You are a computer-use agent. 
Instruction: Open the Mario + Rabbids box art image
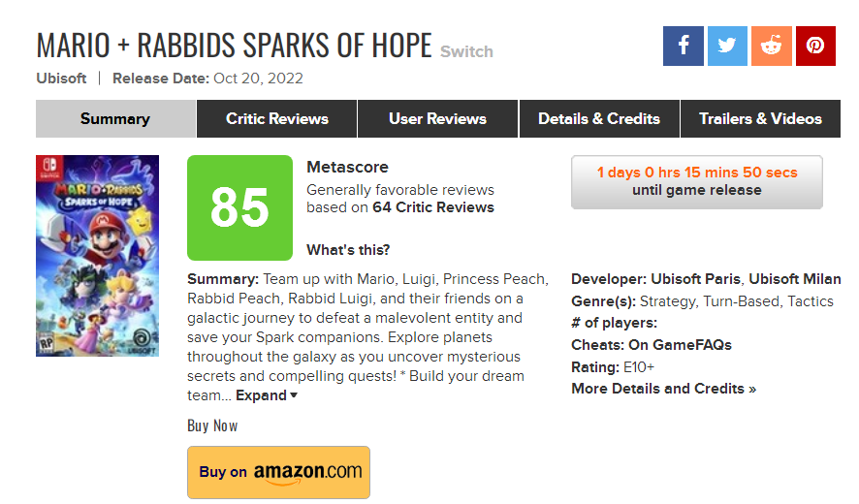98,256
